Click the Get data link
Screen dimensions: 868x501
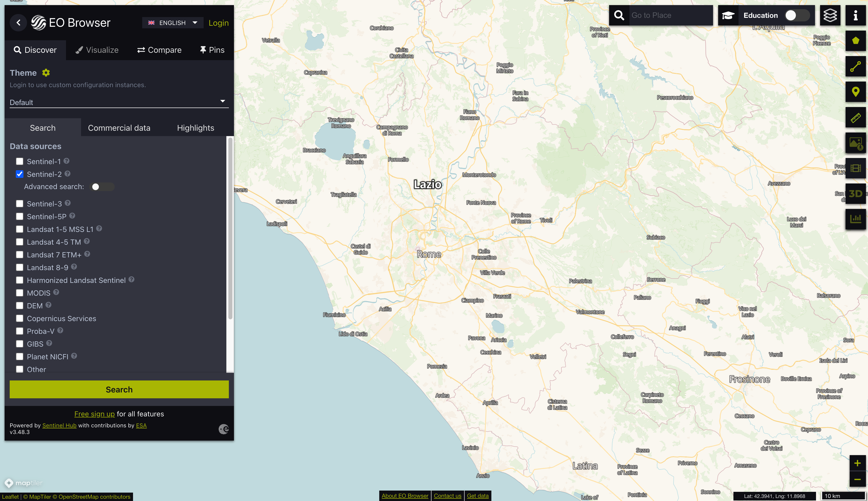click(x=478, y=495)
